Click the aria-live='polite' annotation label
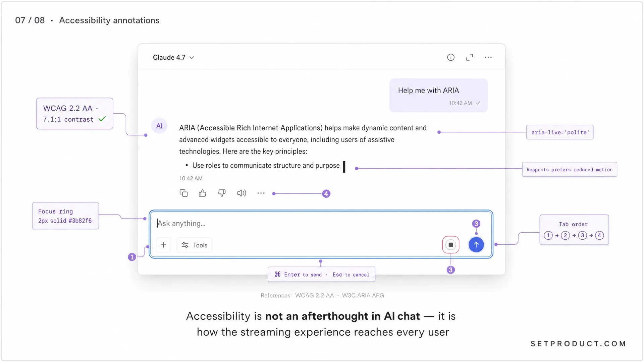This screenshot has width=644, height=362. pos(560,132)
